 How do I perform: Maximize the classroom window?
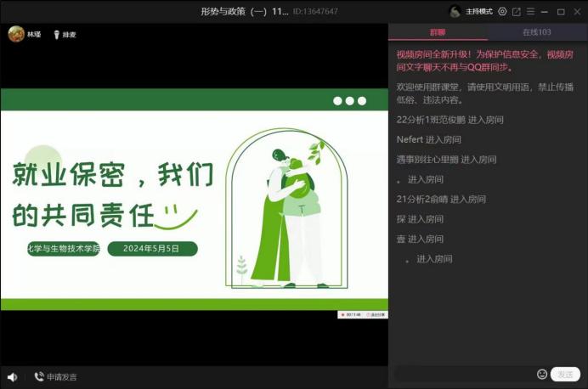[560, 12]
